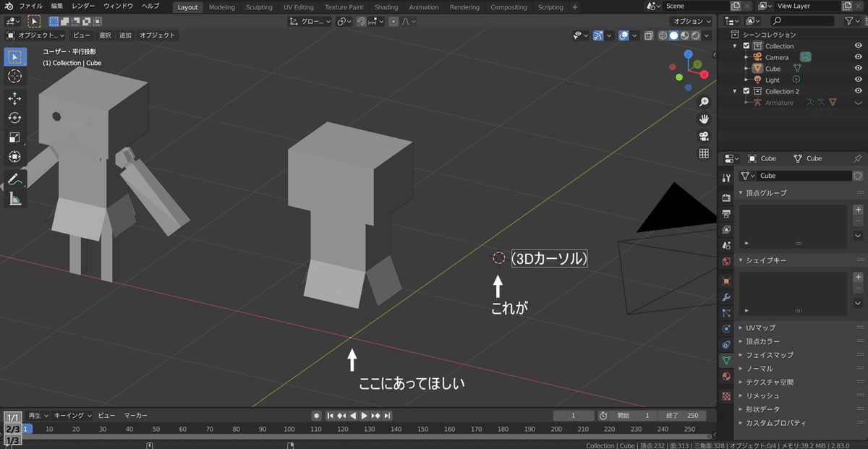
Task: Select the Scale tool
Action: 15,137
